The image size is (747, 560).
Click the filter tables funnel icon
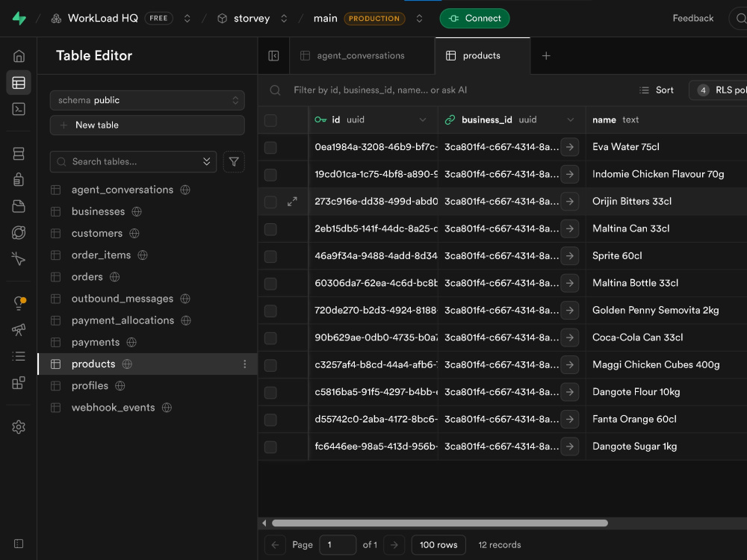point(234,162)
